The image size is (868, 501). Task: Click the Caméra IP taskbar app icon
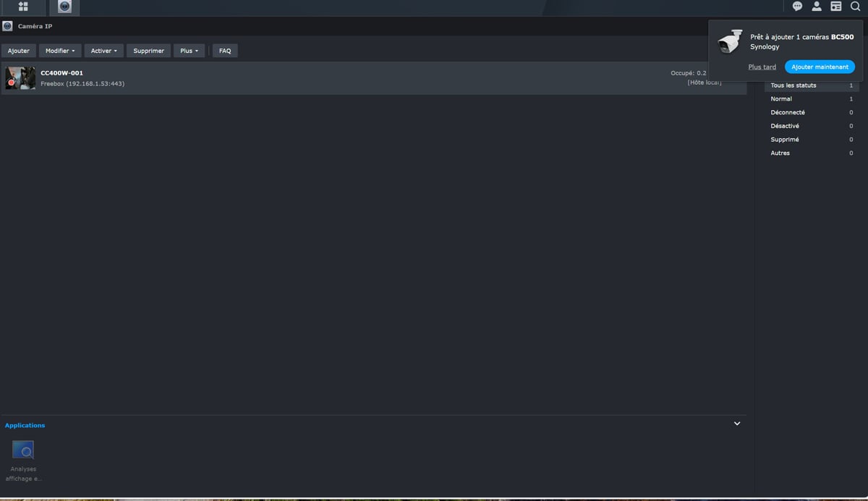(65, 7)
